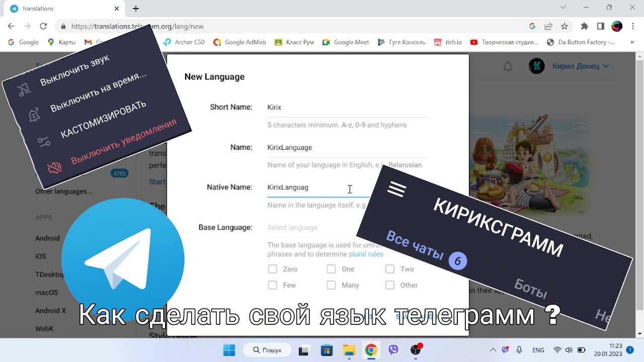Click the Viber icon in system tray

point(505,350)
